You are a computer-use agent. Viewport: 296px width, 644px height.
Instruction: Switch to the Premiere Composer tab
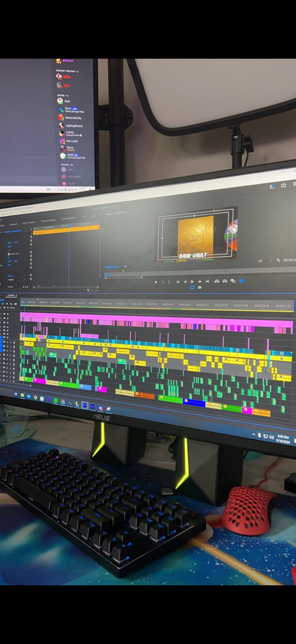(x=48, y=221)
